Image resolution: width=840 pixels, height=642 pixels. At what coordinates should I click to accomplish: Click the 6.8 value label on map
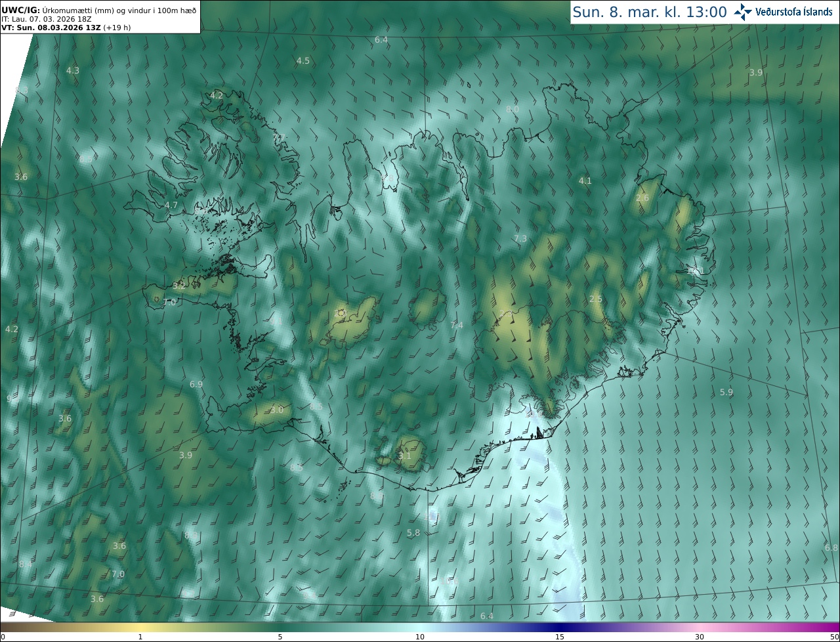[831, 547]
